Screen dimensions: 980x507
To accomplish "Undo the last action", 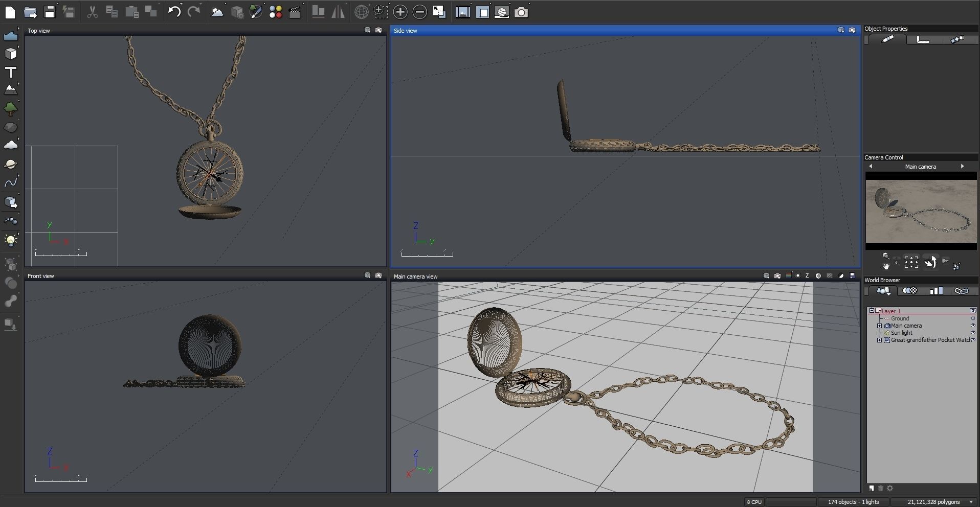I will (174, 12).
